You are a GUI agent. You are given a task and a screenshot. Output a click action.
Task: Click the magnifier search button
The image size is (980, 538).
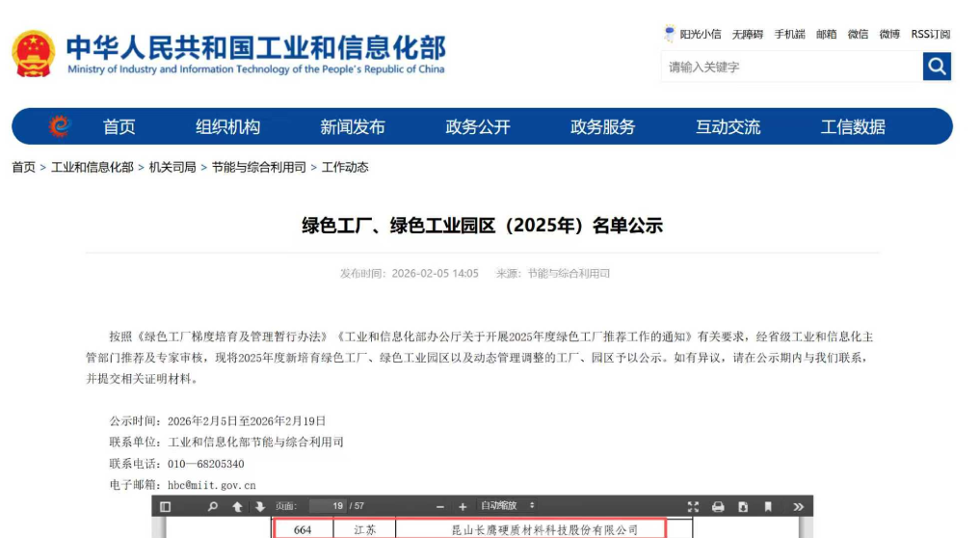click(x=937, y=67)
